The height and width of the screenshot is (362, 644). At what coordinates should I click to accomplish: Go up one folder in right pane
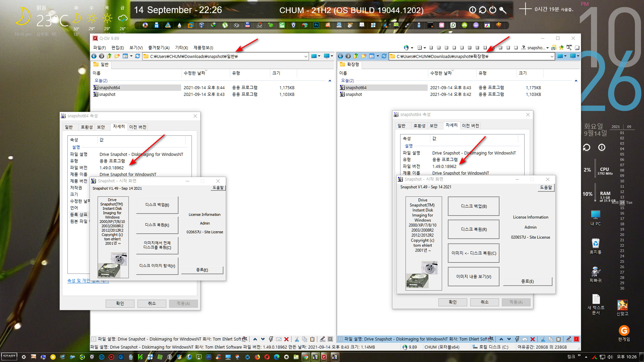click(x=356, y=56)
